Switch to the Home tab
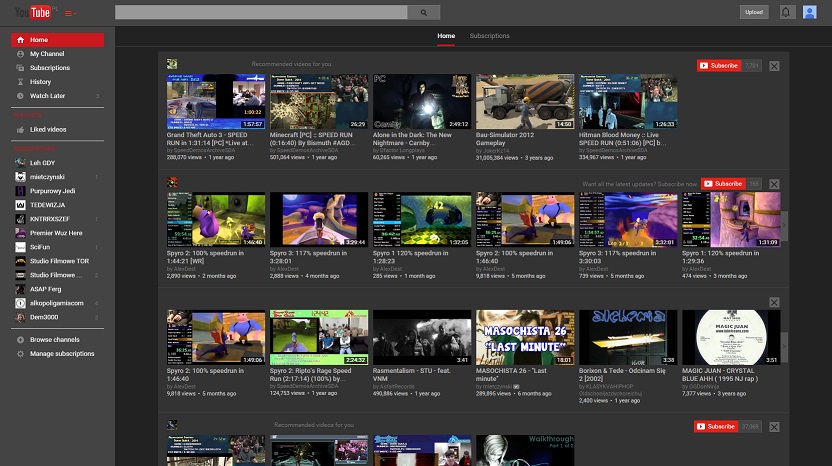 446,36
